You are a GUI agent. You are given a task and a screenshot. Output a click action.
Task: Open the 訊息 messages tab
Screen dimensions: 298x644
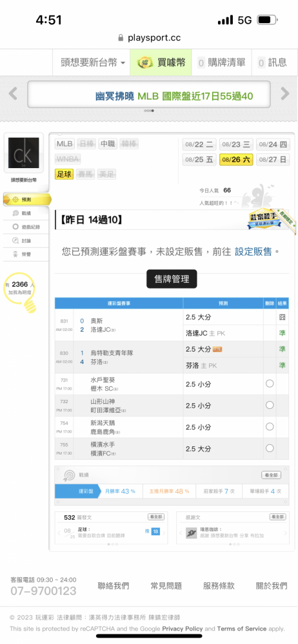[x=272, y=62]
